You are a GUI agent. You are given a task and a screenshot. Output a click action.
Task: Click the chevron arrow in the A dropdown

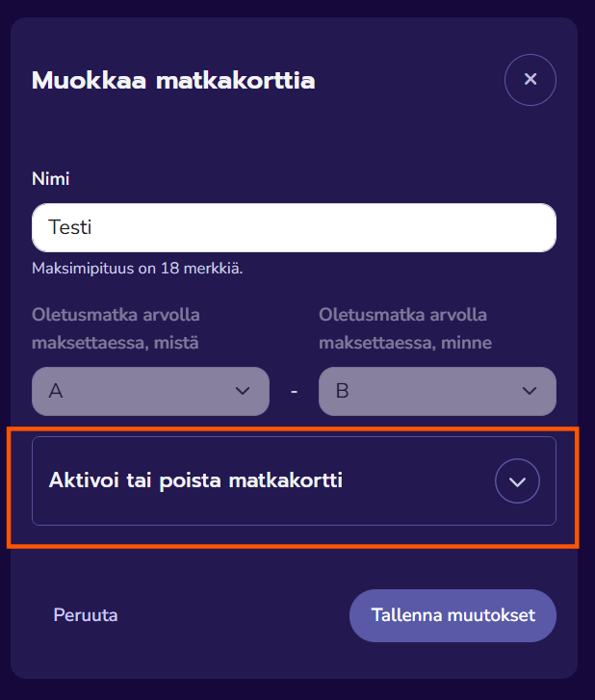242,391
